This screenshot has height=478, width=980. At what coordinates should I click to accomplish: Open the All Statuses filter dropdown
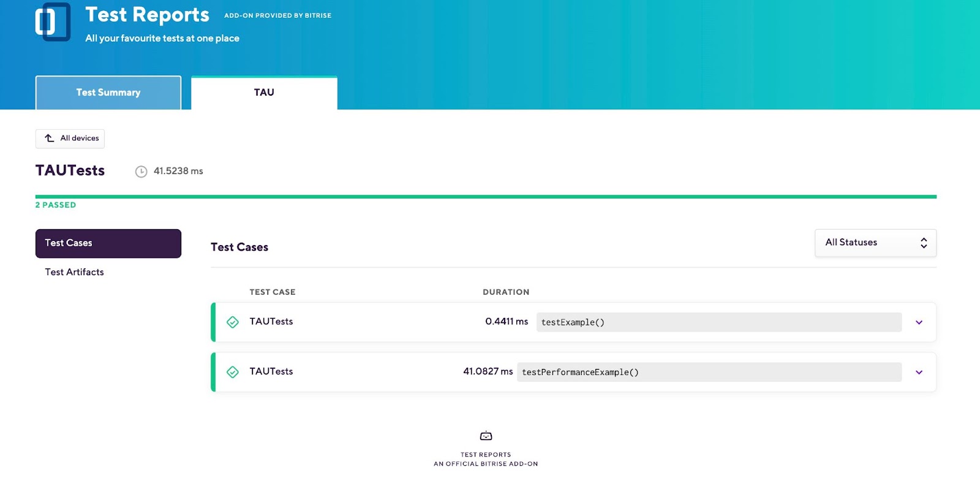click(x=875, y=243)
